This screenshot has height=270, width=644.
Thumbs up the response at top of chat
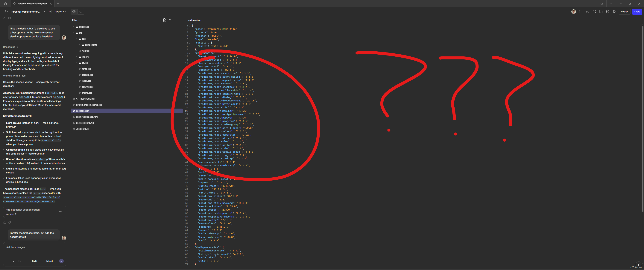5,18
